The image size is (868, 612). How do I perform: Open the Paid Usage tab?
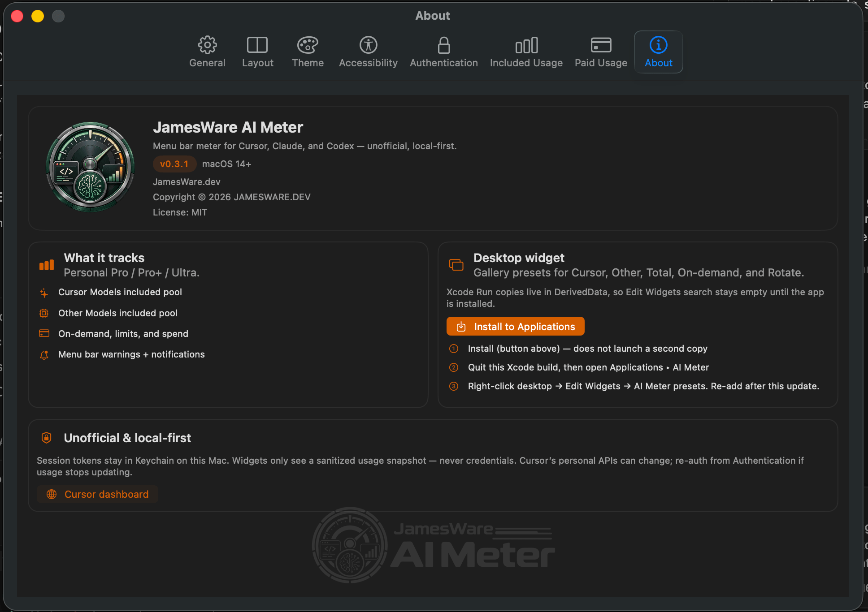601,52
